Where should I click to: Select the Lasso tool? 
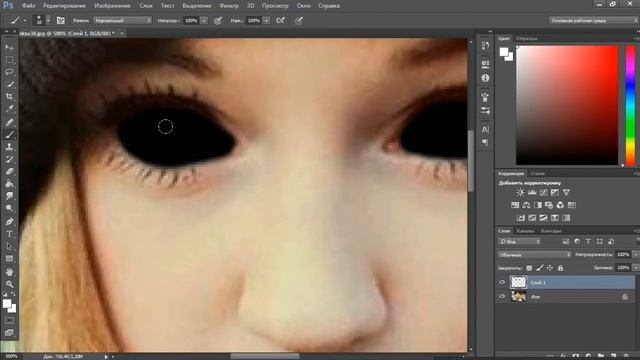click(x=9, y=72)
